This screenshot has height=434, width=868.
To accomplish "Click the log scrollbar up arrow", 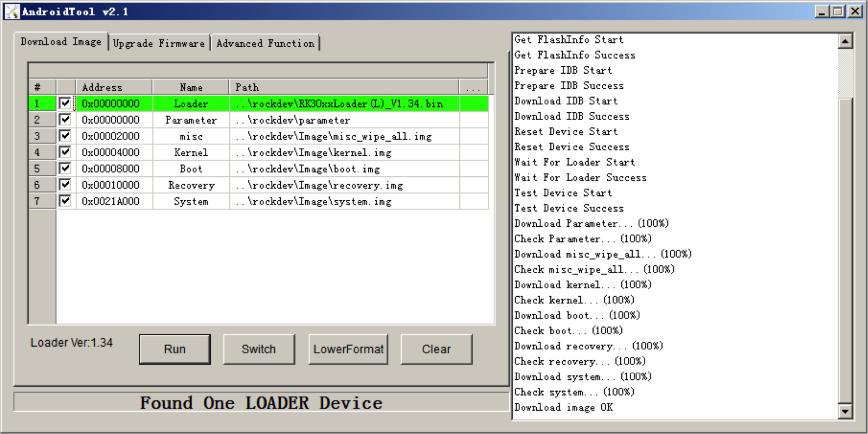I will [845, 41].
